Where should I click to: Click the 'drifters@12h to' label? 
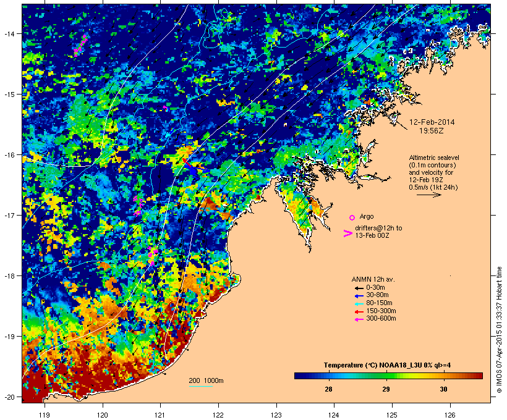tap(378, 228)
